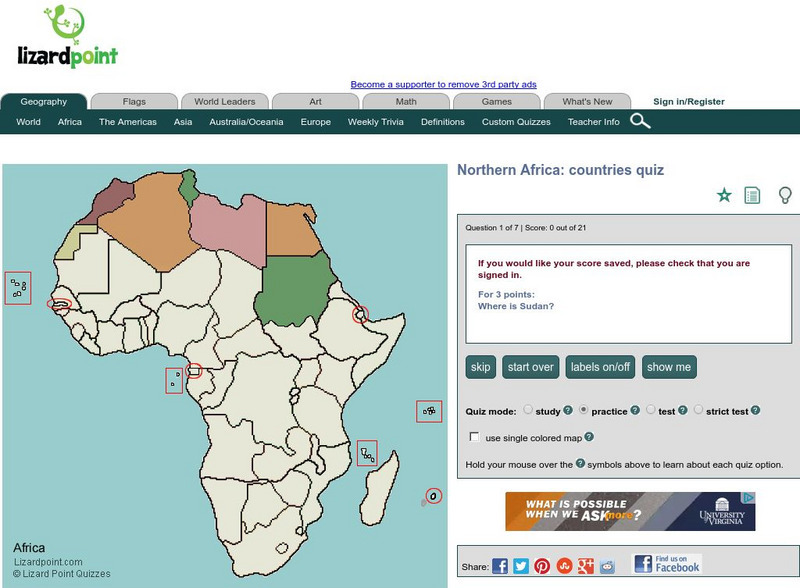The image size is (800, 588).
Task: Select test quiz mode
Action: point(651,410)
